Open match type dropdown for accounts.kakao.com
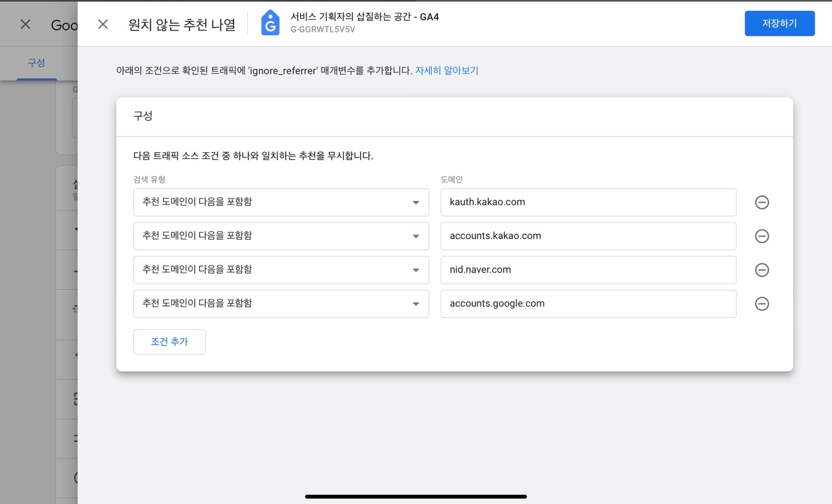This screenshot has width=832, height=504. tap(281, 236)
